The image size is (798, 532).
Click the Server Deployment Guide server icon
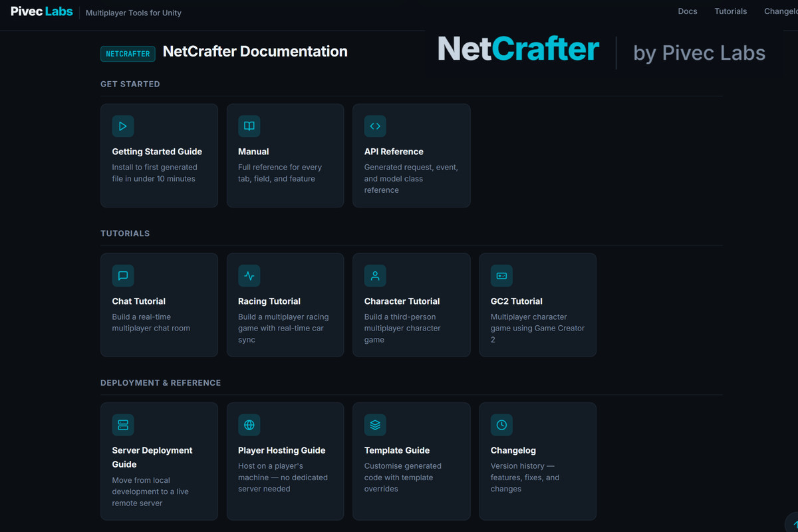click(123, 425)
